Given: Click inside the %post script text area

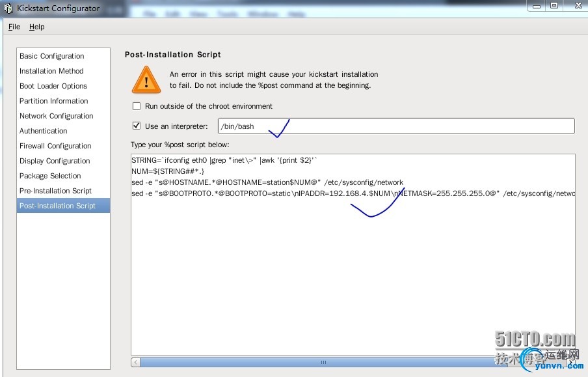Looking at the screenshot, I should tap(353, 254).
